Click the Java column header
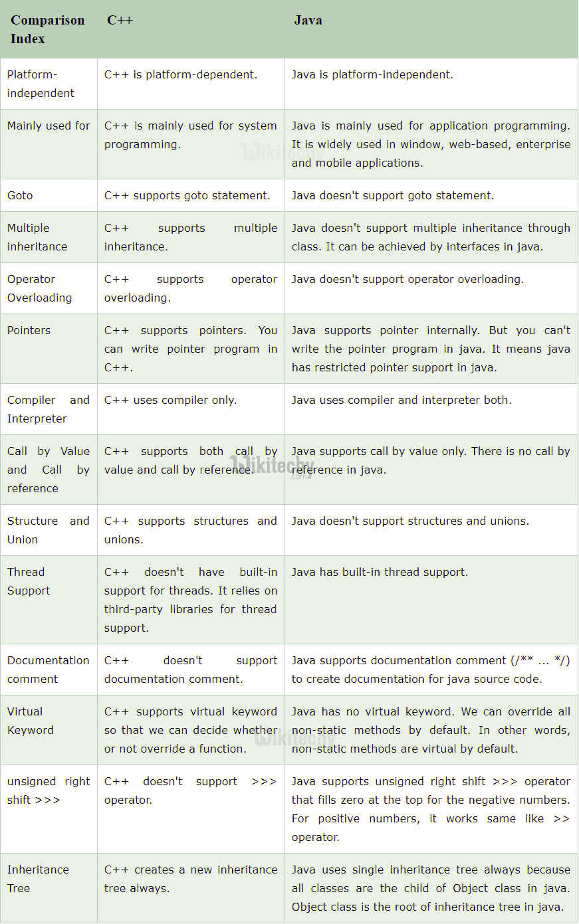 point(308,21)
